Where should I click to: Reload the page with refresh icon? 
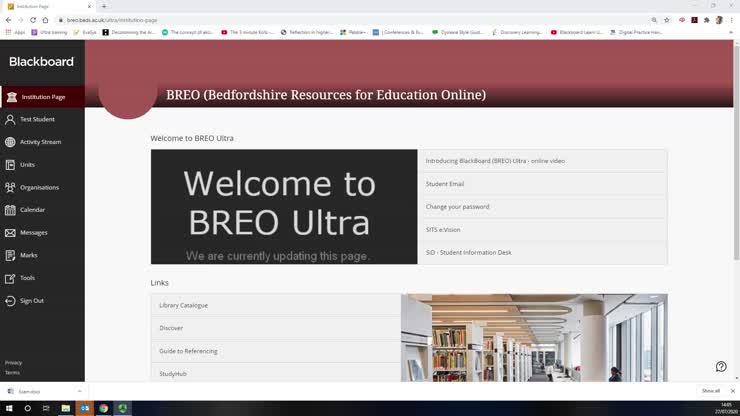[x=33, y=20]
